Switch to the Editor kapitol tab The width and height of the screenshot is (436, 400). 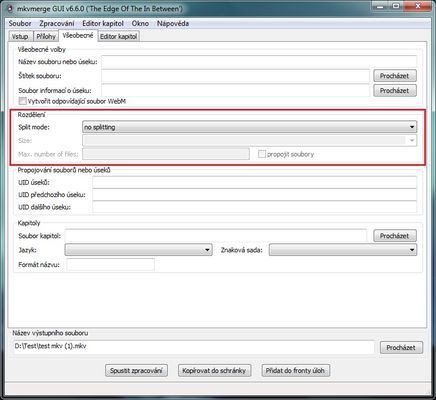coord(119,36)
